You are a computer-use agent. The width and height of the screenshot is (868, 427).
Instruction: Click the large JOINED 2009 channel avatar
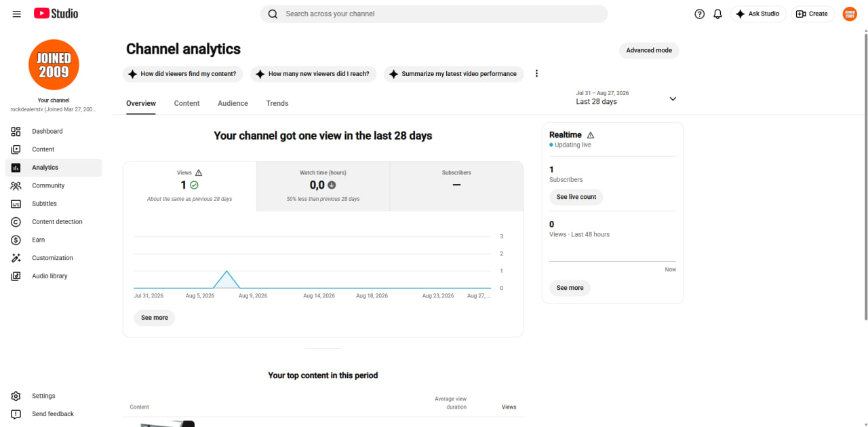point(54,65)
